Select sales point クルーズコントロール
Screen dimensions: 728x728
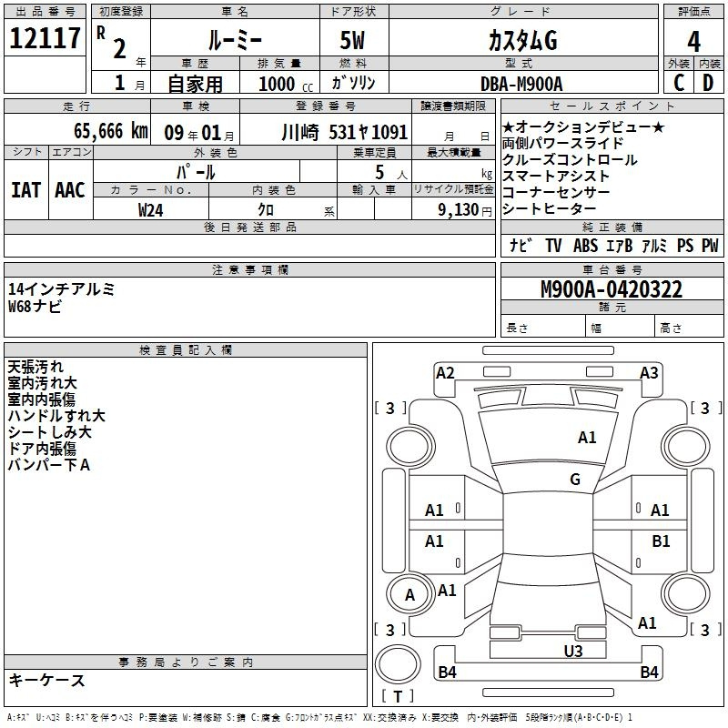tap(570, 160)
